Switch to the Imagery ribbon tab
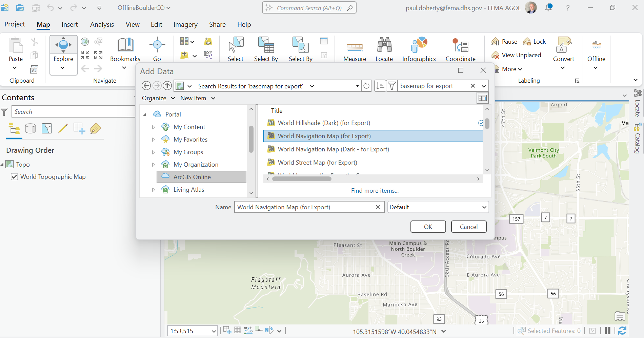 coord(185,24)
